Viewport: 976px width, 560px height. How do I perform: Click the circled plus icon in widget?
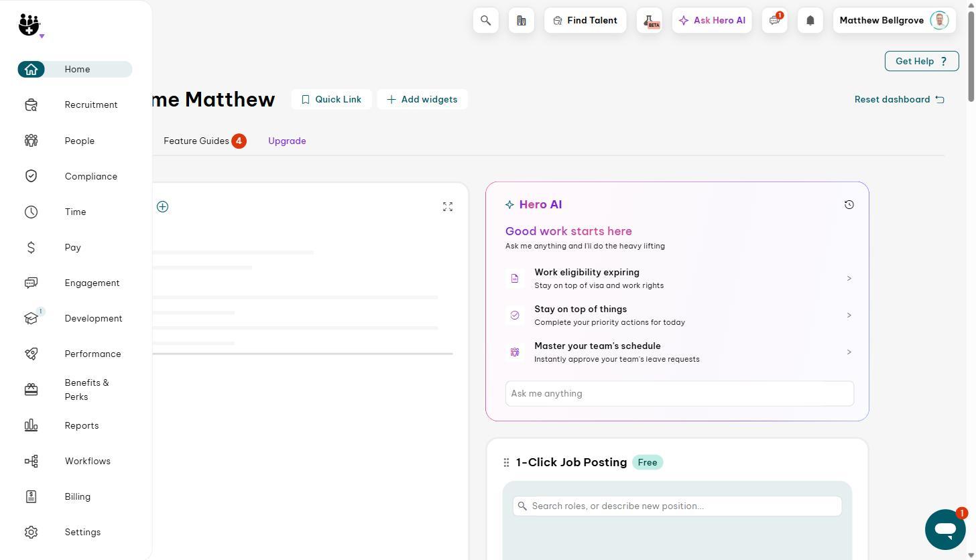tap(162, 206)
